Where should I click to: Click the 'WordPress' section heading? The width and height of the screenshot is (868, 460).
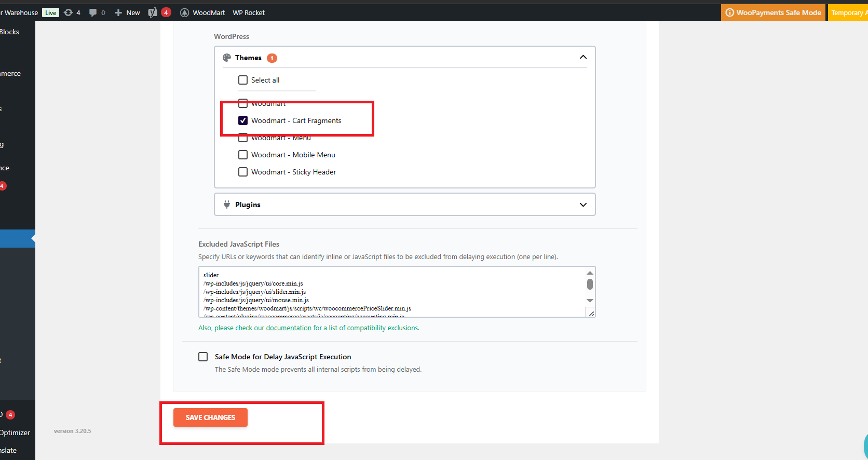pyautogui.click(x=232, y=36)
